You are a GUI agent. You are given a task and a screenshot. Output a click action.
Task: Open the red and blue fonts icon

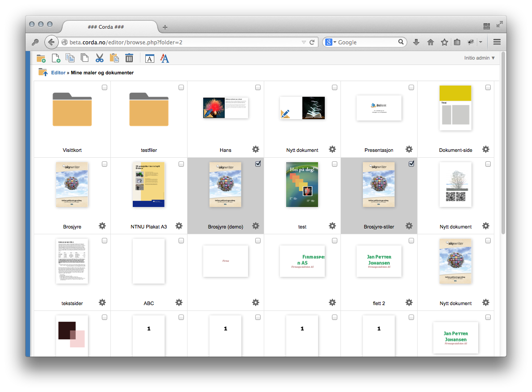pos(165,58)
